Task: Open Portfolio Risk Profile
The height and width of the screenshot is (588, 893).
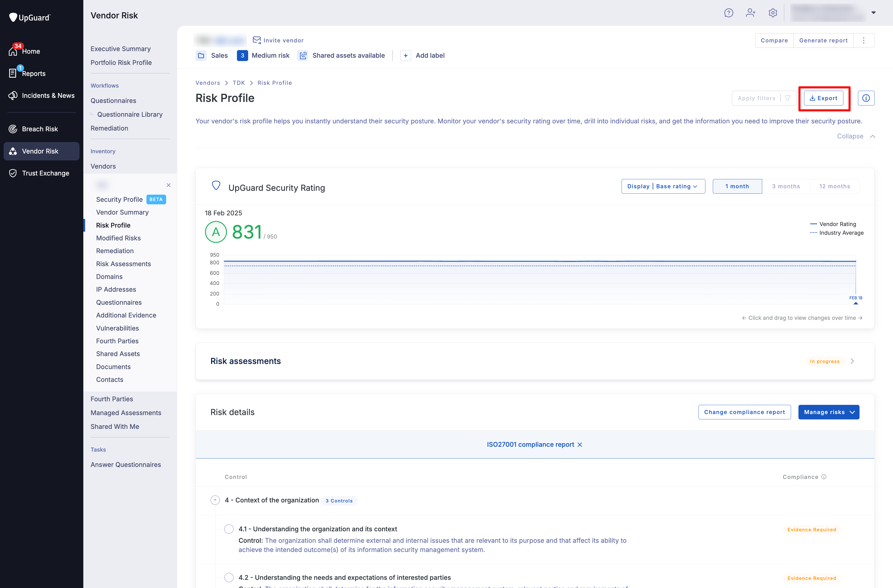Action: pyautogui.click(x=121, y=63)
